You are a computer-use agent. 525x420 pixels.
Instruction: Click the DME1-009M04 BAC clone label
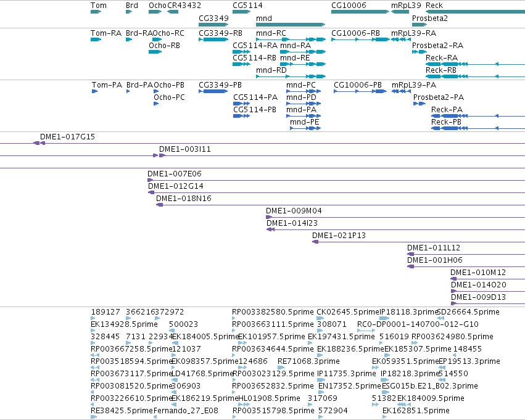click(294, 212)
